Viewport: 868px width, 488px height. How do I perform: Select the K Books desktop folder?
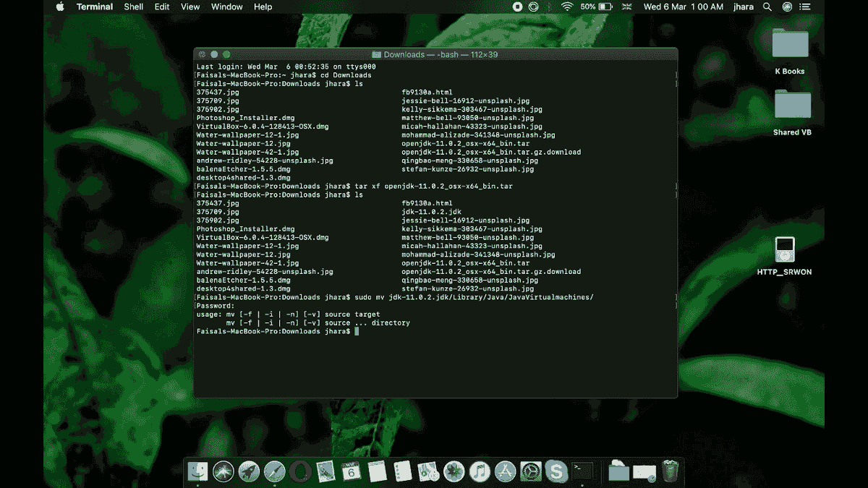coord(790,51)
